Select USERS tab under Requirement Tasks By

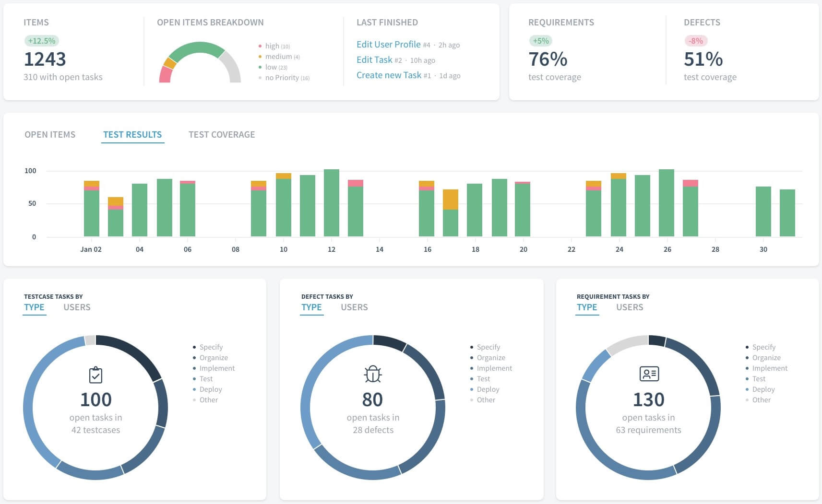(630, 307)
